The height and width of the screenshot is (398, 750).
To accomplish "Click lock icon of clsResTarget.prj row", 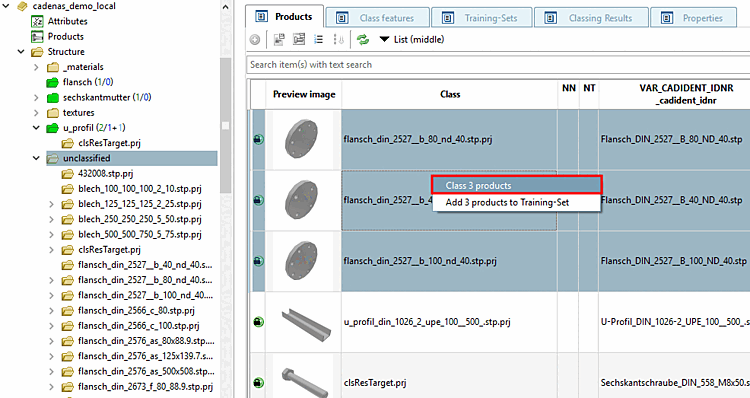I will point(258,383).
